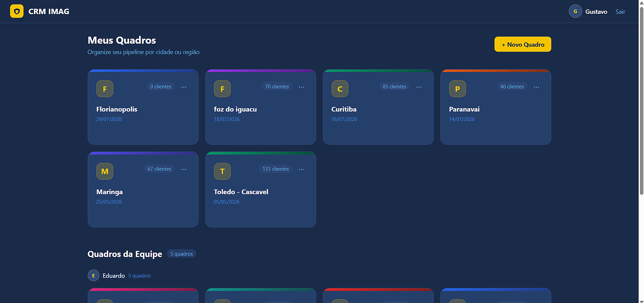
Task: Open the Toledo - Cascavel board title
Action: 241,192
